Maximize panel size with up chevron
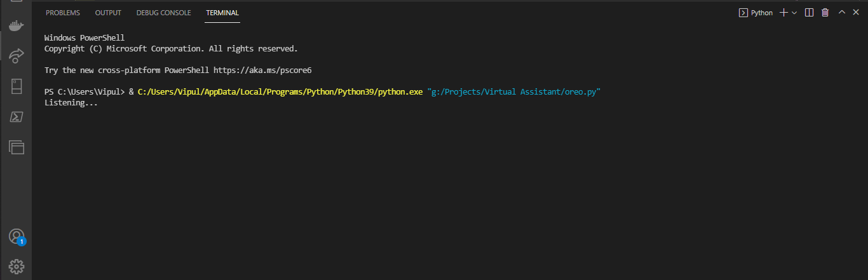The height and width of the screenshot is (280, 868). tap(842, 12)
